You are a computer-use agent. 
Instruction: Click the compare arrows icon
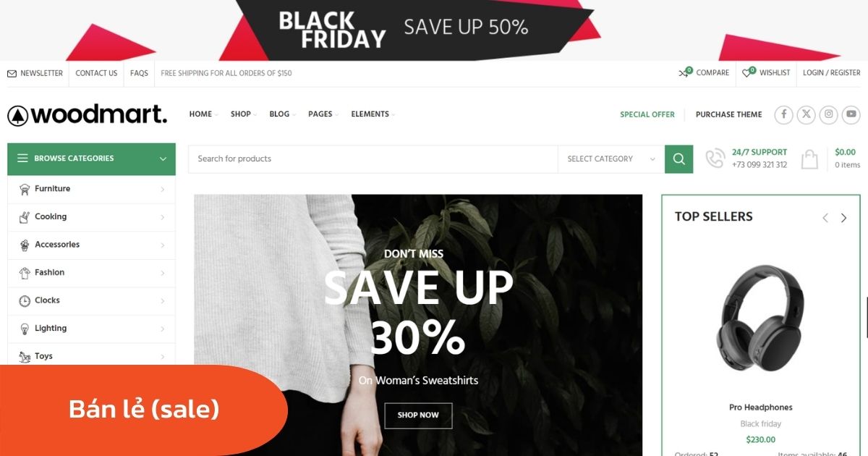tap(685, 73)
